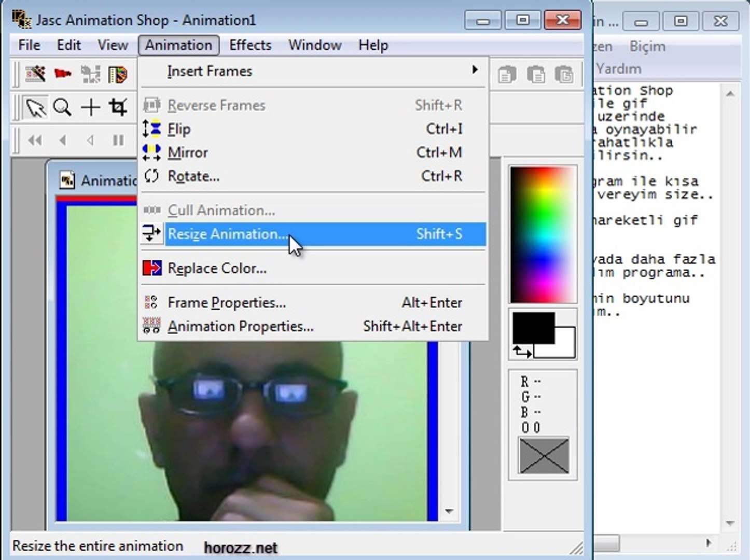Open the Effects menu

(250, 45)
